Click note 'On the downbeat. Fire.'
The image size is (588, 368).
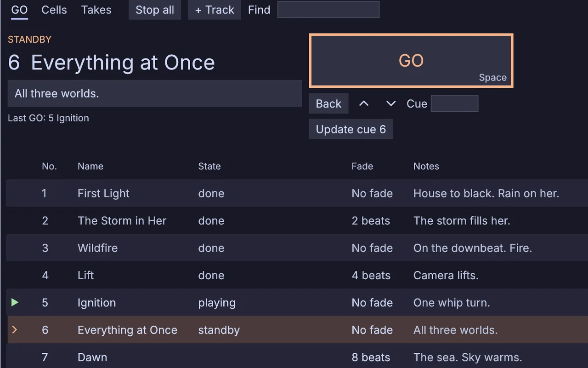pyautogui.click(x=473, y=248)
